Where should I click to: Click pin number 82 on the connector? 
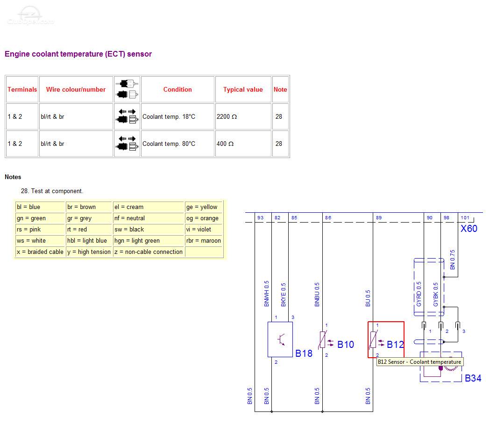[277, 217]
